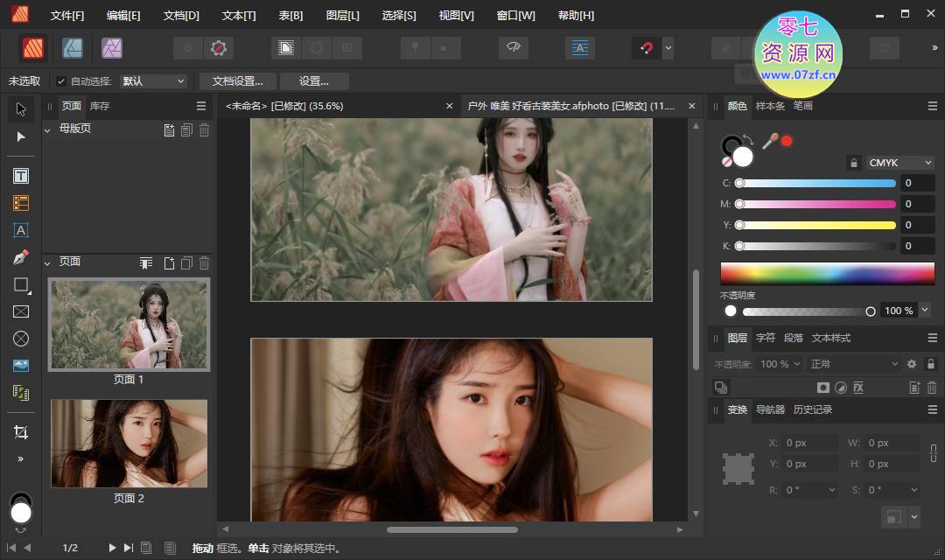Select the Artistic Text tool
Viewport: 945px width, 560px height.
(21, 230)
